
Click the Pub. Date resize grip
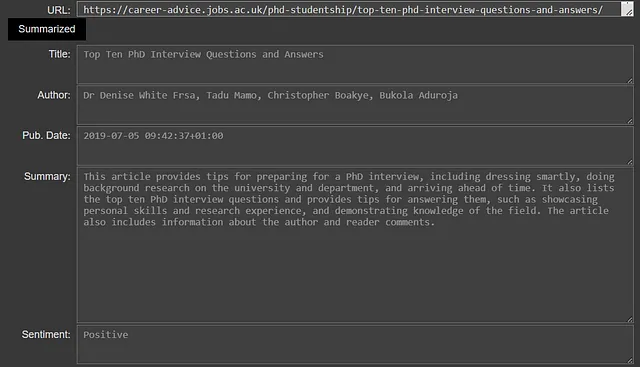click(630, 162)
